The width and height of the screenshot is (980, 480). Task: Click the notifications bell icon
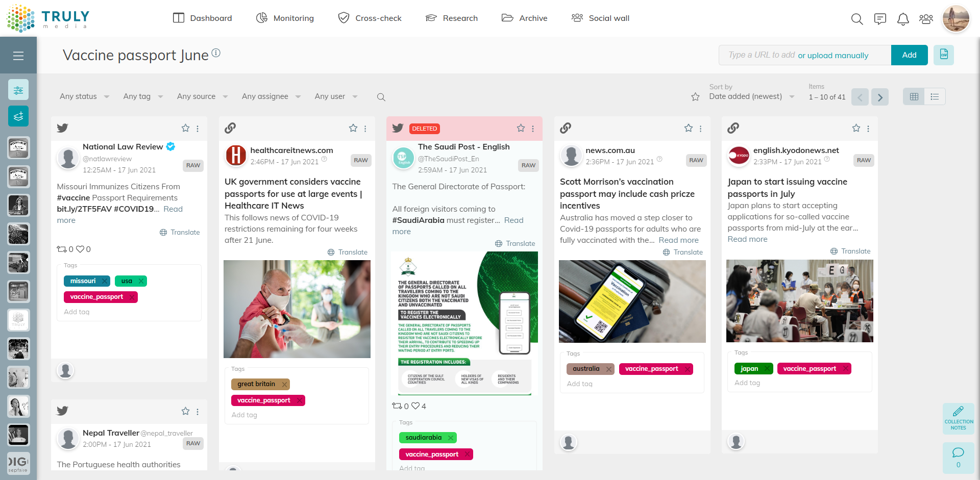pyautogui.click(x=903, y=19)
